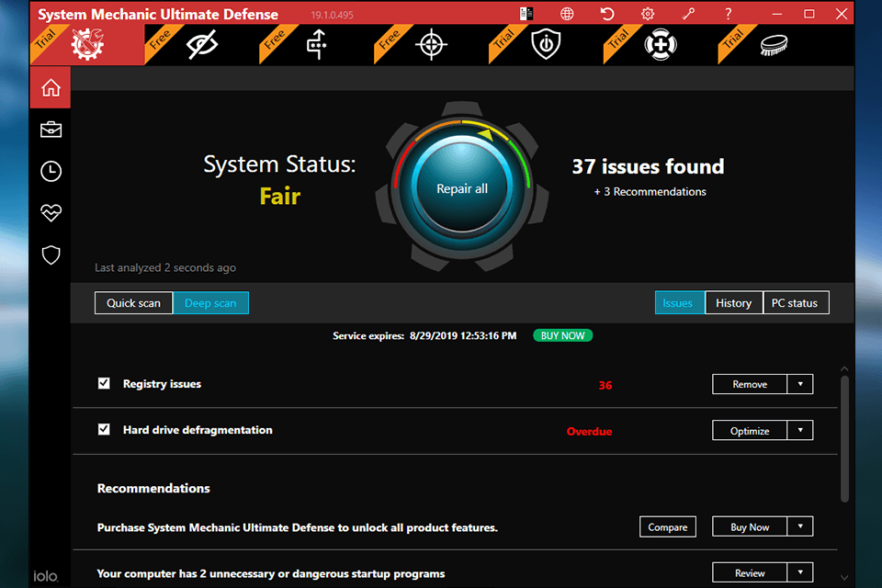The width and height of the screenshot is (882, 588).
Task: Go to the Home dashboard in sidebar
Action: coord(51,87)
